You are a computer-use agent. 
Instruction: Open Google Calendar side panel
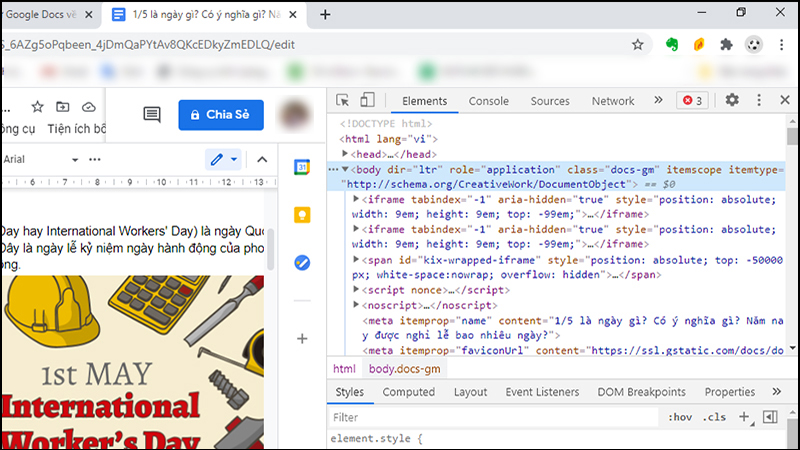pyautogui.click(x=302, y=167)
